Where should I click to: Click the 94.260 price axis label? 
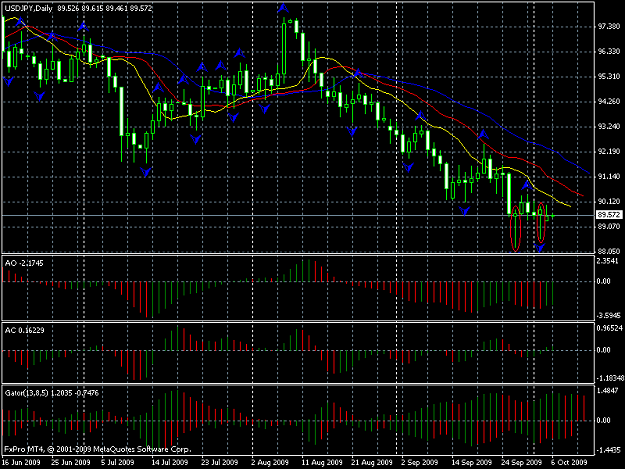pyautogui.click(x=609, y=102)
